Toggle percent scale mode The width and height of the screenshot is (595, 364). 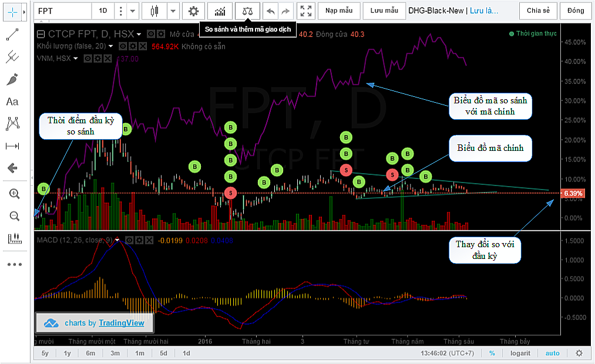(492, 353)
